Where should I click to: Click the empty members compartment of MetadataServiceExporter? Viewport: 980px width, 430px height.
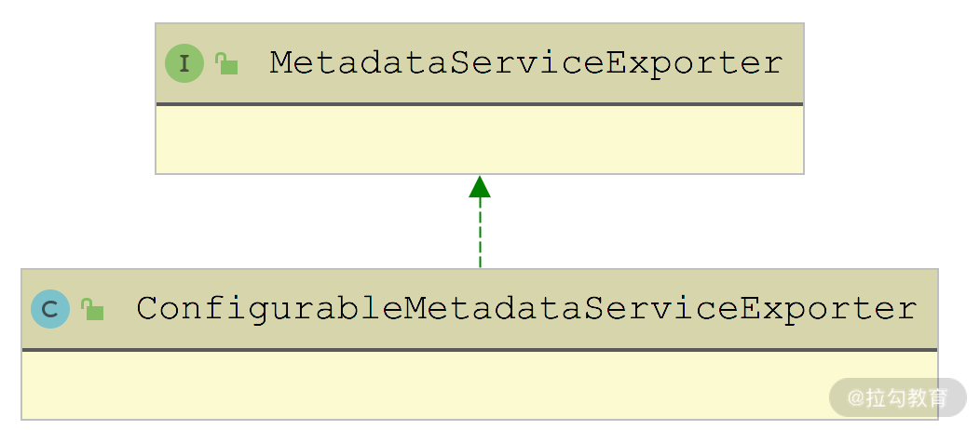coord(479,140)
